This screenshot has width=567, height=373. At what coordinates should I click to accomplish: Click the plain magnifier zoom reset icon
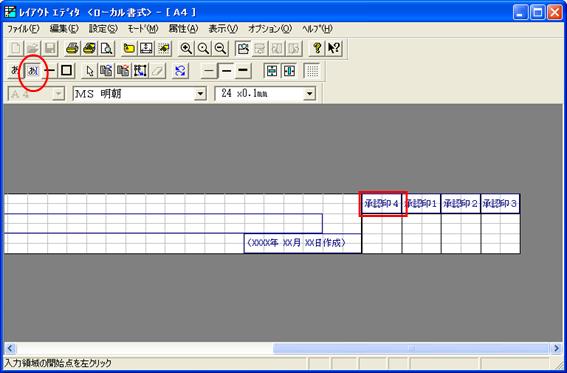point(203,48)
